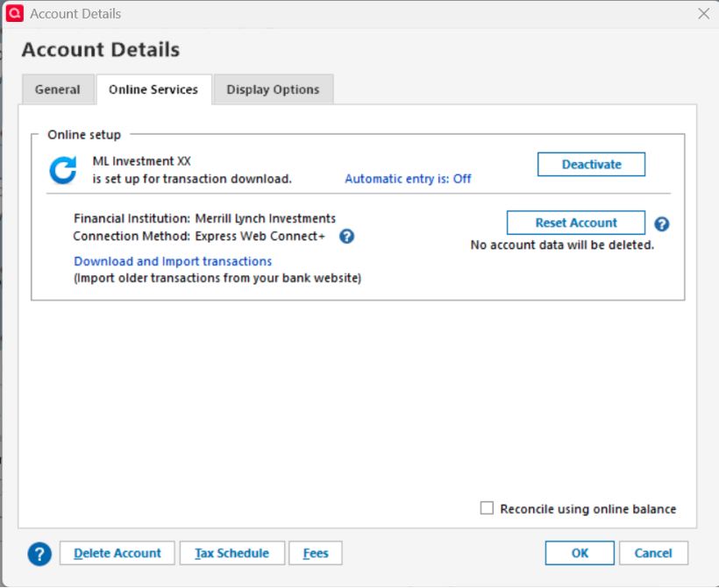Click the Delete Account button
Viewport: 719px width, 588px height.
(x=117, y=553)
